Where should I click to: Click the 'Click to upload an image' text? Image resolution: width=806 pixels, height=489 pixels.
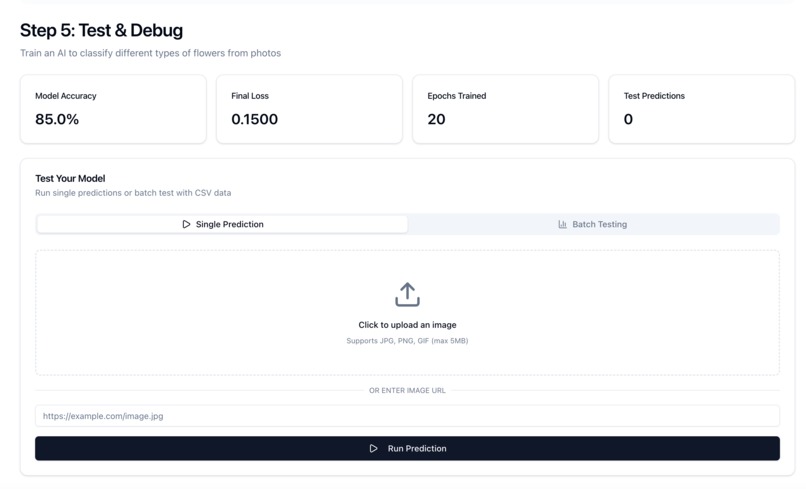(x=407, y=325)
